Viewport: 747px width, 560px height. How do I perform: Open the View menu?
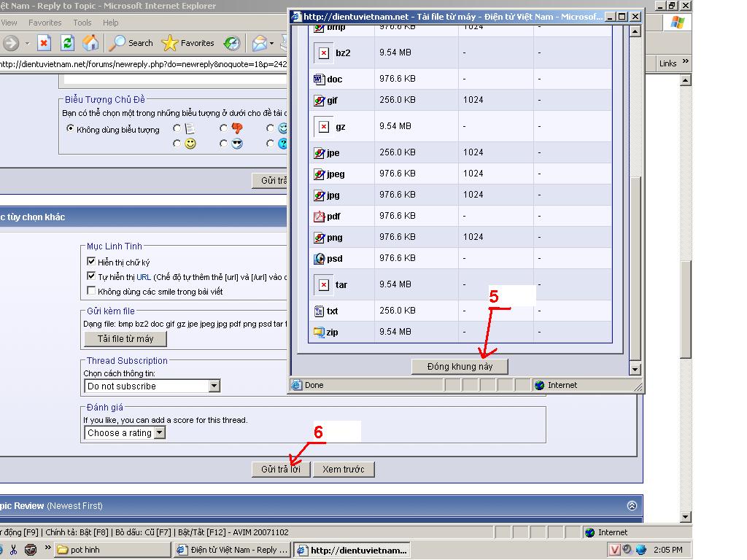(x=9, y=23)
